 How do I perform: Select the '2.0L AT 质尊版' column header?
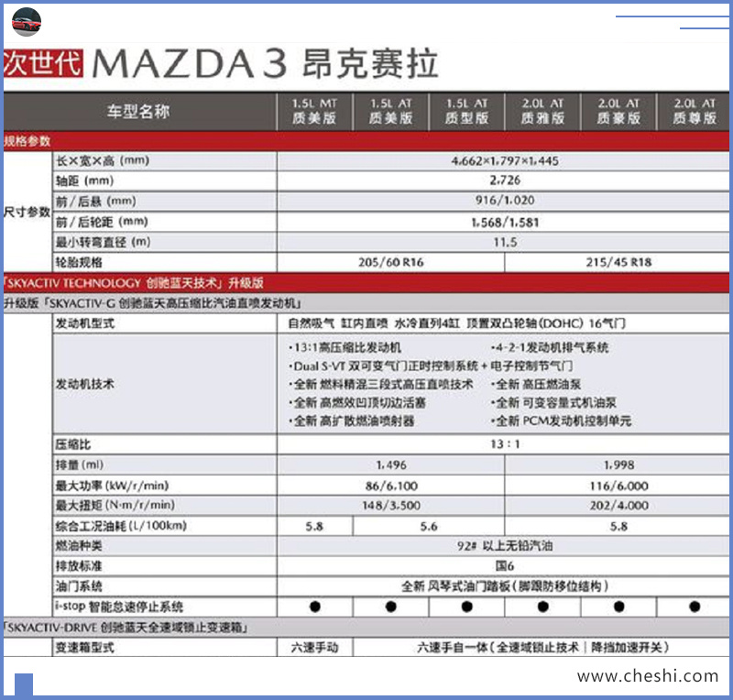coord(694,112)
